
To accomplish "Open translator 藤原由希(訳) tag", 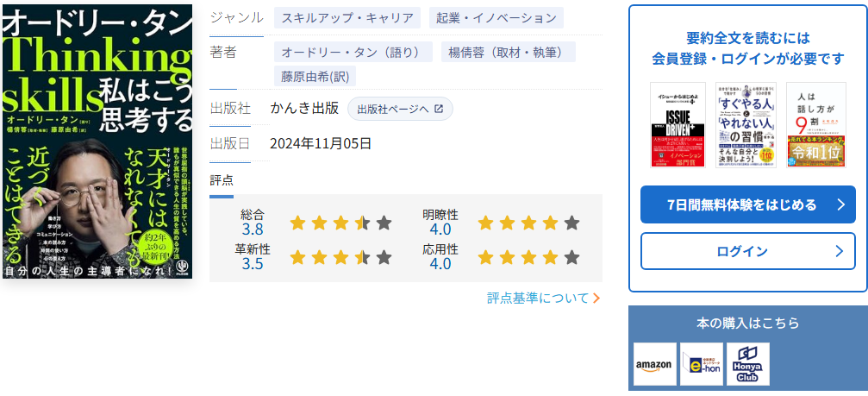I will coord(315,76).
